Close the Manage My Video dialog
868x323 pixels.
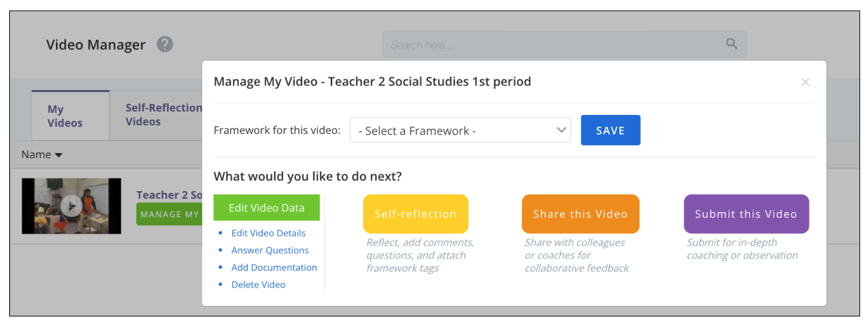[x=805, y=82]
